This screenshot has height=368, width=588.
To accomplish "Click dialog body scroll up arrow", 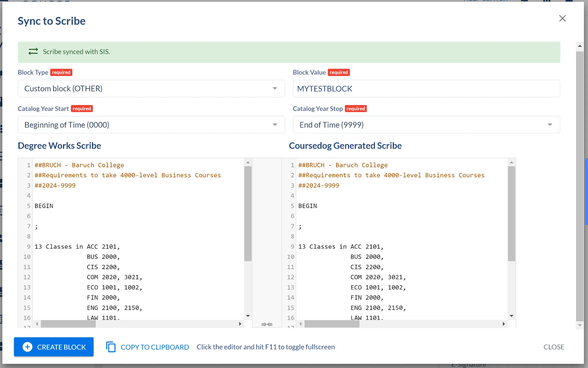I will [580, 46].
